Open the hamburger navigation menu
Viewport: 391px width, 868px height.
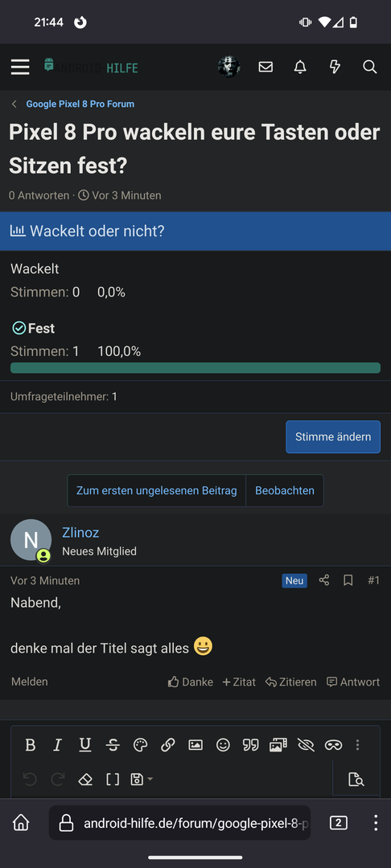point(20,67)
